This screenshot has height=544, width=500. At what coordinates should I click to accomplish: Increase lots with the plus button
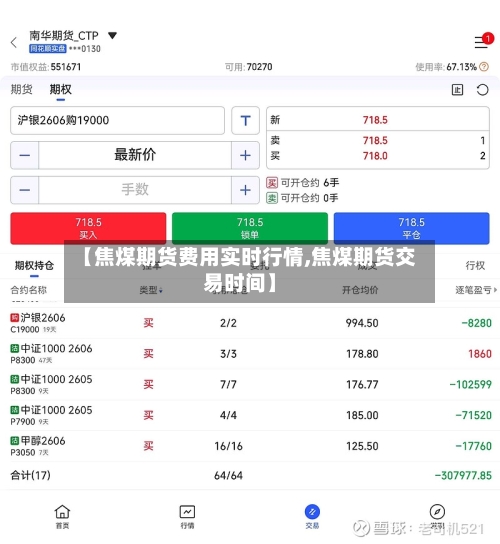[x=245, y=190]
